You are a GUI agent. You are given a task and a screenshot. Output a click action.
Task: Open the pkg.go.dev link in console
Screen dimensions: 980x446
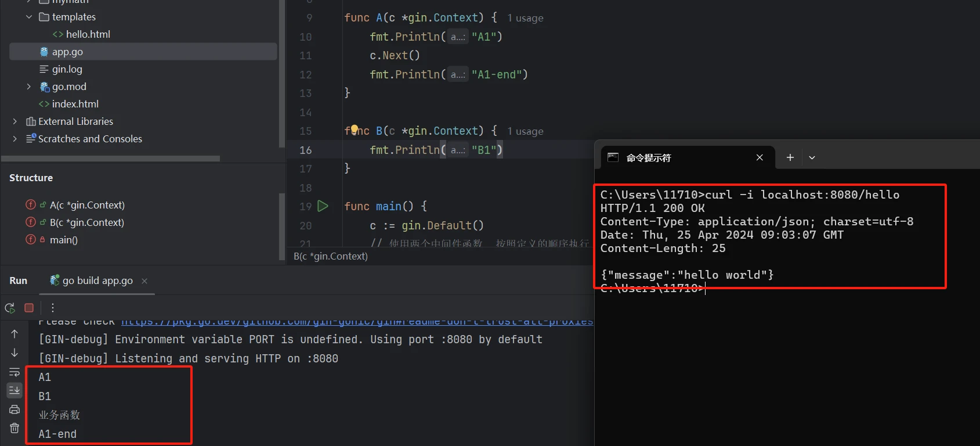[356, 321]
